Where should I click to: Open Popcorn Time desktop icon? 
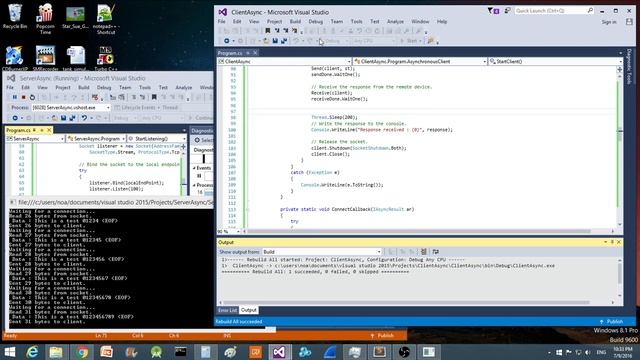(45, 19)
